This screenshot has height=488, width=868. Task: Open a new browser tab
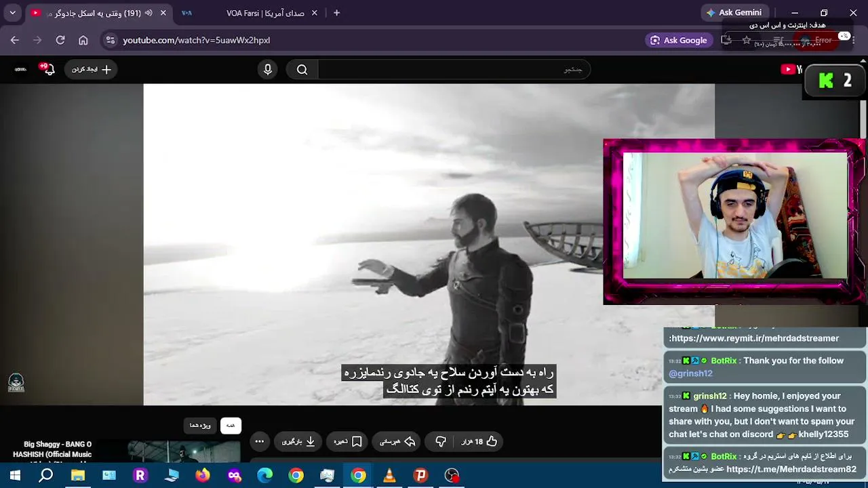[336, 13]
